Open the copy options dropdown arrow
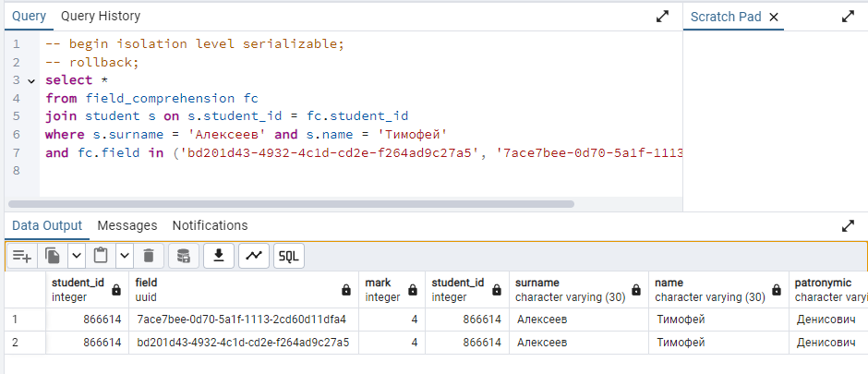The width and height of the screenshot is (868, 374). (x=77, y=256)
